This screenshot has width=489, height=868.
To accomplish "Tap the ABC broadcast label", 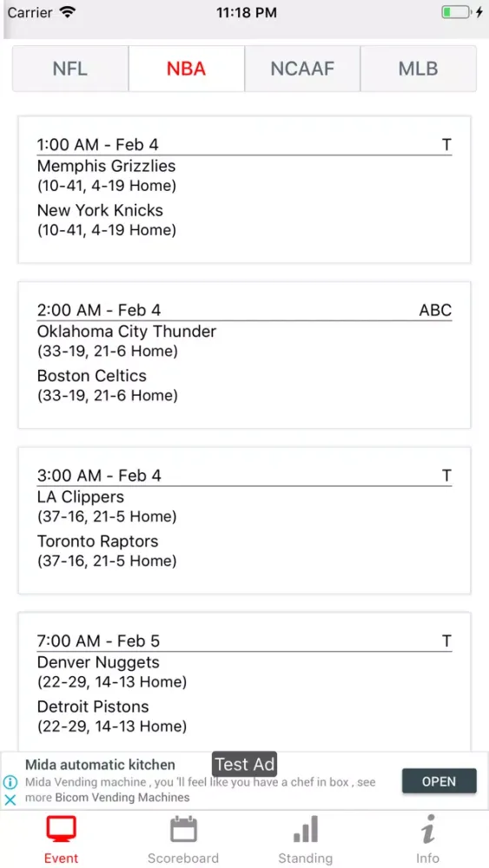I will (435, 310).
